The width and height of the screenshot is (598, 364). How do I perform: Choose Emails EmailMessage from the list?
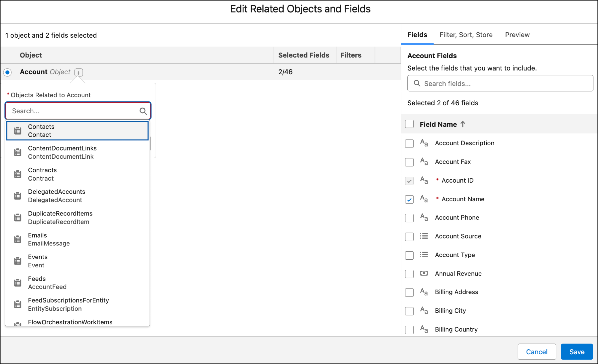tap(77, 239)
